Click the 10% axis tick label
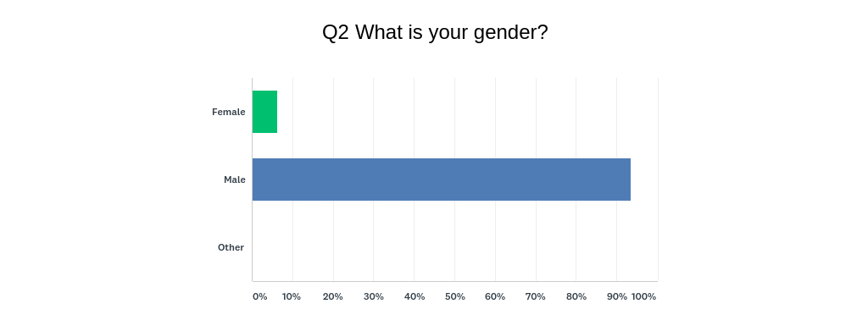 292,296
